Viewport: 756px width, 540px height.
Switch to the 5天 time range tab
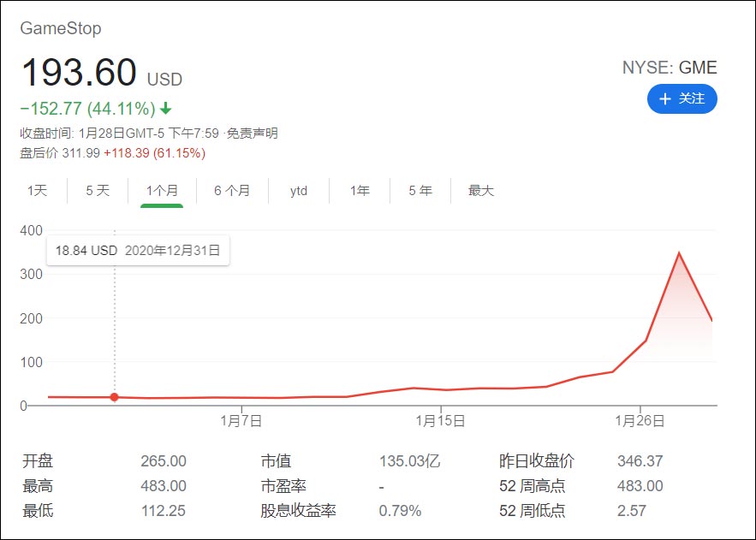point(97,191)
